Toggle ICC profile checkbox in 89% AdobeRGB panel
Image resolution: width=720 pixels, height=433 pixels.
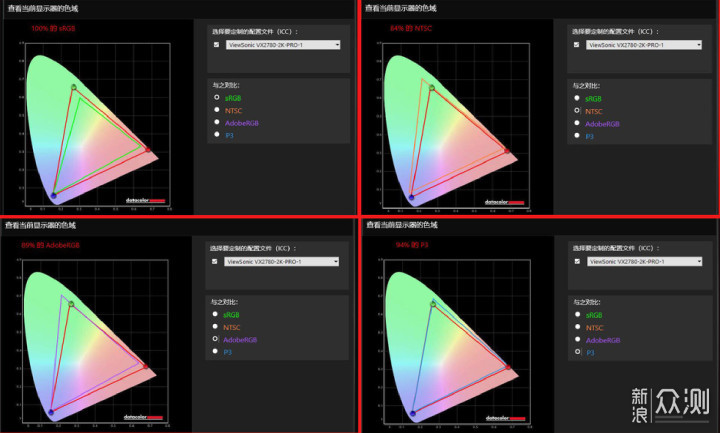click(x=214, y=261)
